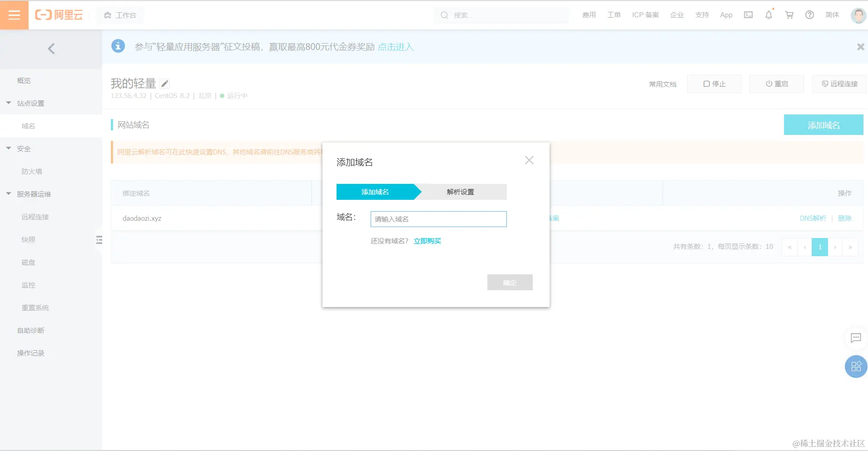
Task: Click the 远程连接 button
Action: tap(839, 84)
